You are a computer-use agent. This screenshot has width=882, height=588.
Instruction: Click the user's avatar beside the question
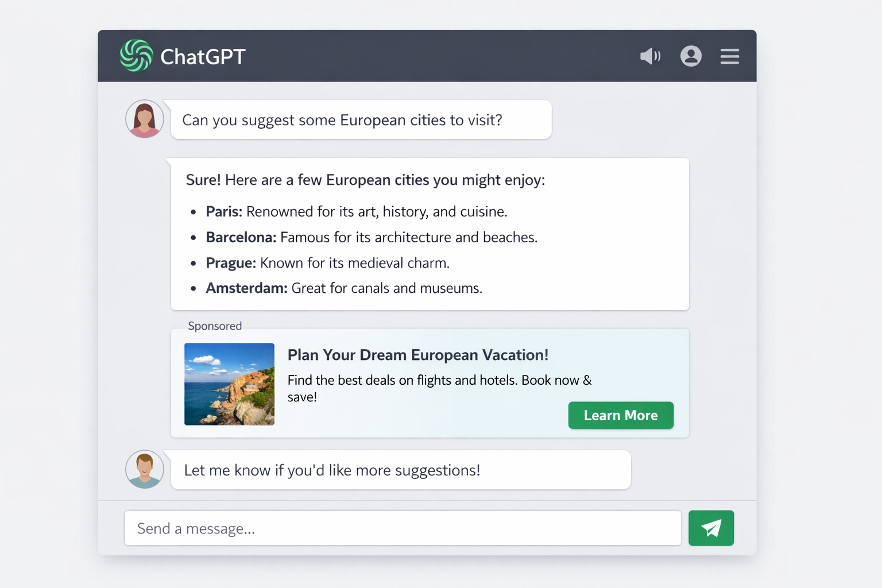point(144,119)
